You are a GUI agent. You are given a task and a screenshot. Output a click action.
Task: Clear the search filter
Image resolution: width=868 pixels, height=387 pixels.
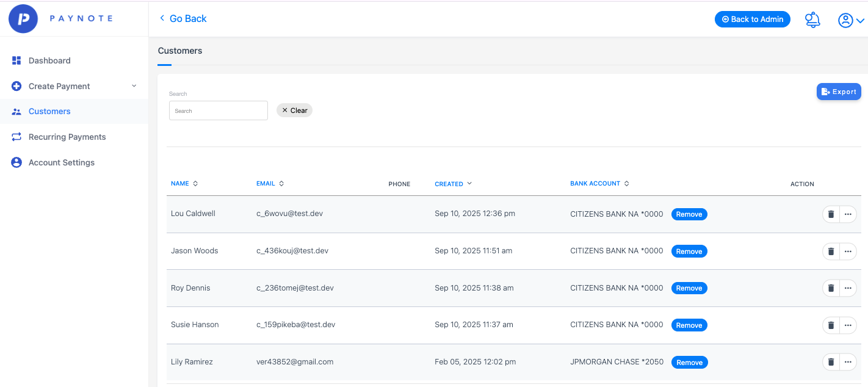[x=294, y=110]
